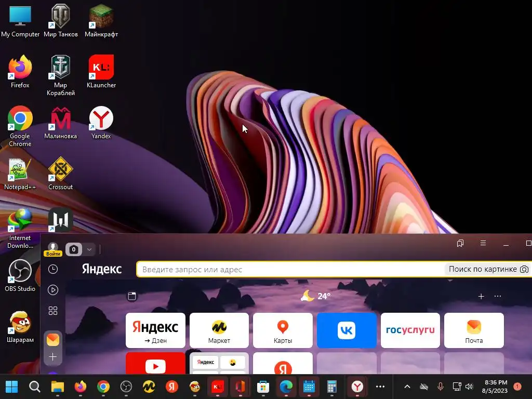Viewport: 532px width, 399px height.
Task: Open the video player sidebar icon
Action: (x=53, y=290)
